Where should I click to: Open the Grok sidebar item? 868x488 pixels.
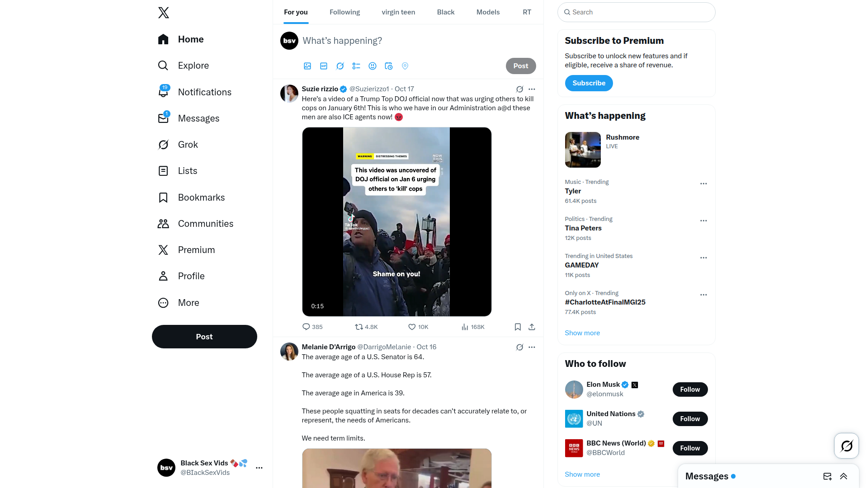(178, 145)
